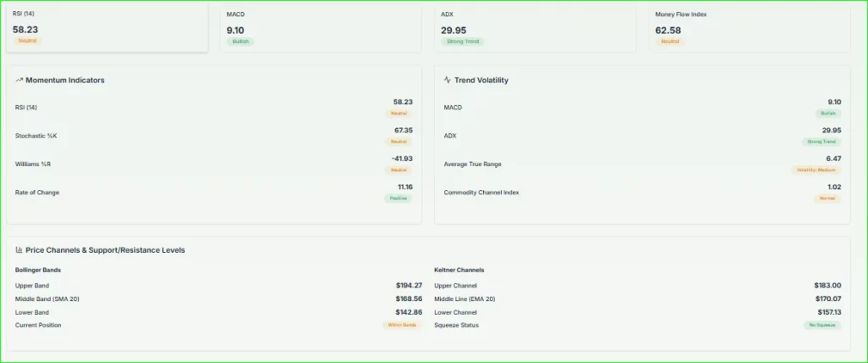The height and width of the screenshot is (363, 868).
Task: Click the Bollinger Bands subheading
Action: [38, 270]
